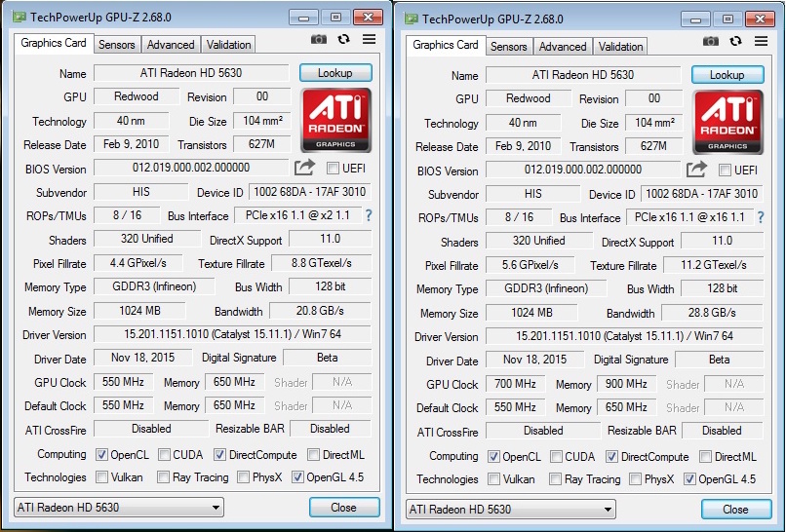This screenshot has width=786, height=532.
Task: Open the hamburger menu in left window
Action: (370, 39)
